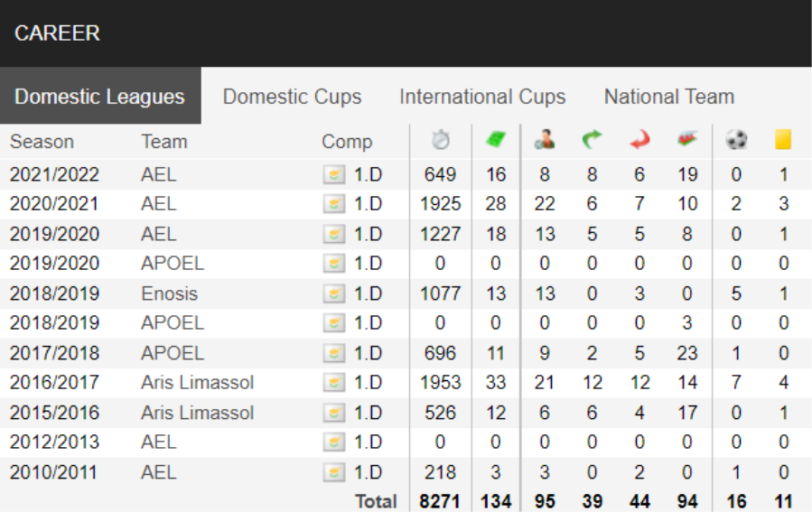Click the stopwatch minutes played column icon
The height and width of the screenshot is (512, 812).
441,140
